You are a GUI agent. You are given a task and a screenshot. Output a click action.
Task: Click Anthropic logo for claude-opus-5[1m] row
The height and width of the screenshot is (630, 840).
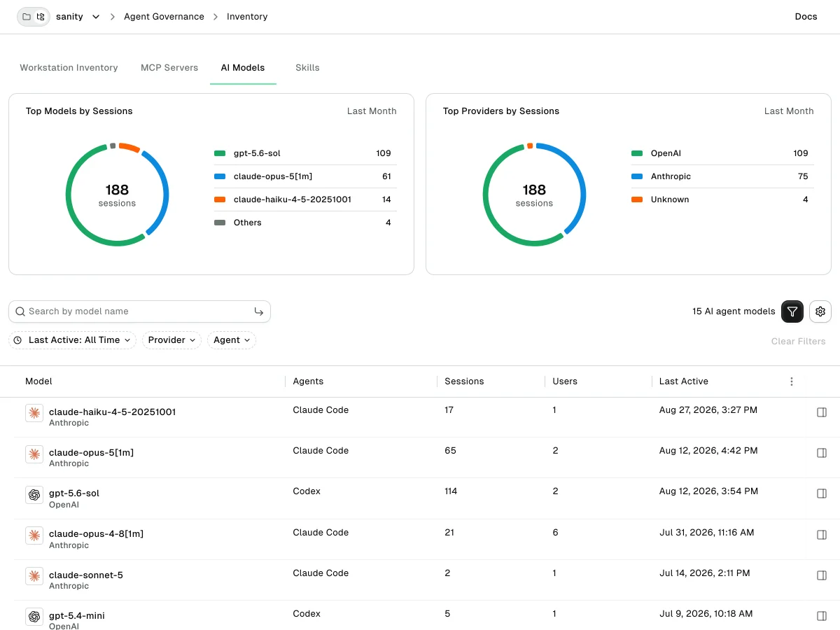[34, 454]
